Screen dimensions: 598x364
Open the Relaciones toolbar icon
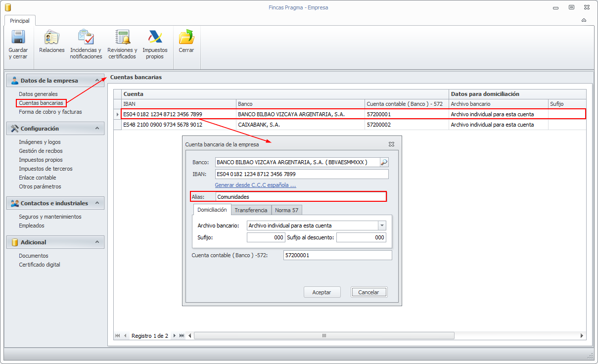coord(52,38)
